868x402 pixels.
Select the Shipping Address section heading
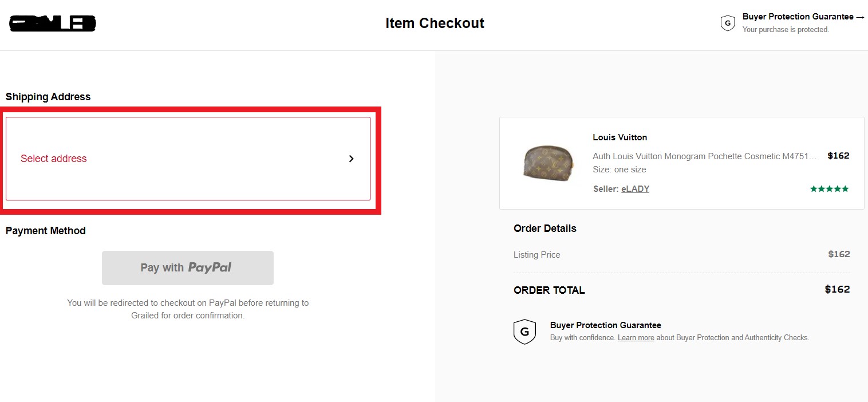48,97
